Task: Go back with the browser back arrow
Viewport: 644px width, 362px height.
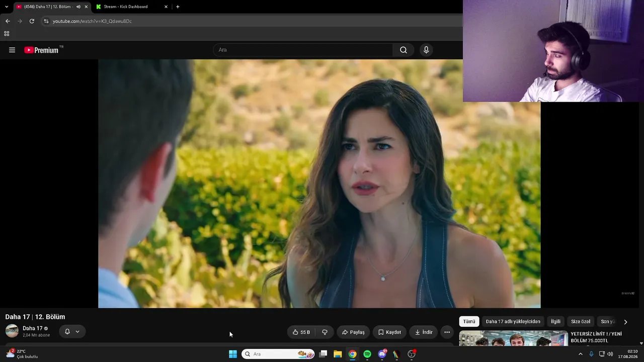Action: tap(8, 21)
